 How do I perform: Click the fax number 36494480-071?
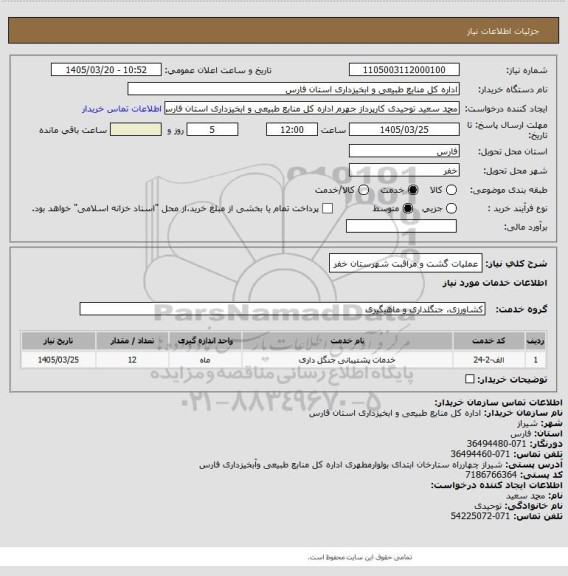[496, 444]
